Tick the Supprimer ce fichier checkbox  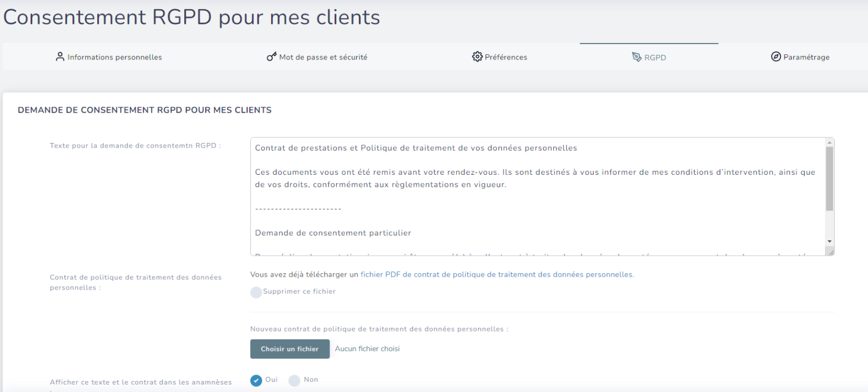tap(256, 292)
